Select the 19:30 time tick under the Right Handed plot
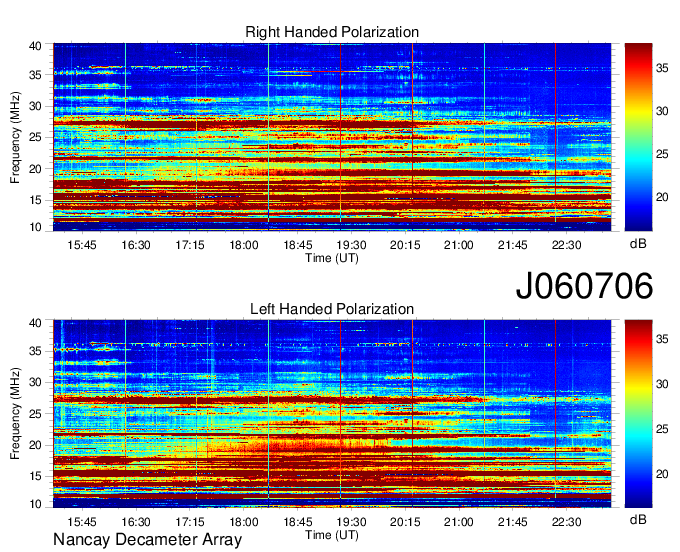 (x=351, y=245)
